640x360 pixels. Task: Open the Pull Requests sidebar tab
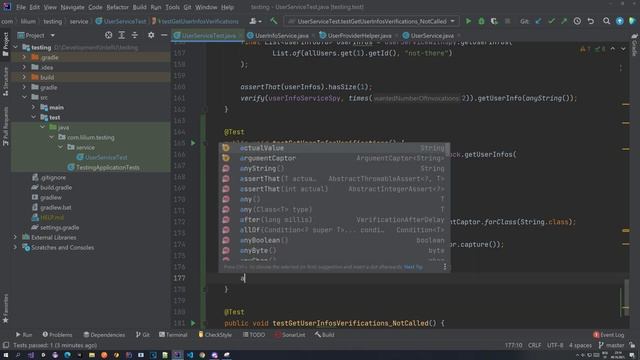[x=5, y=126]
